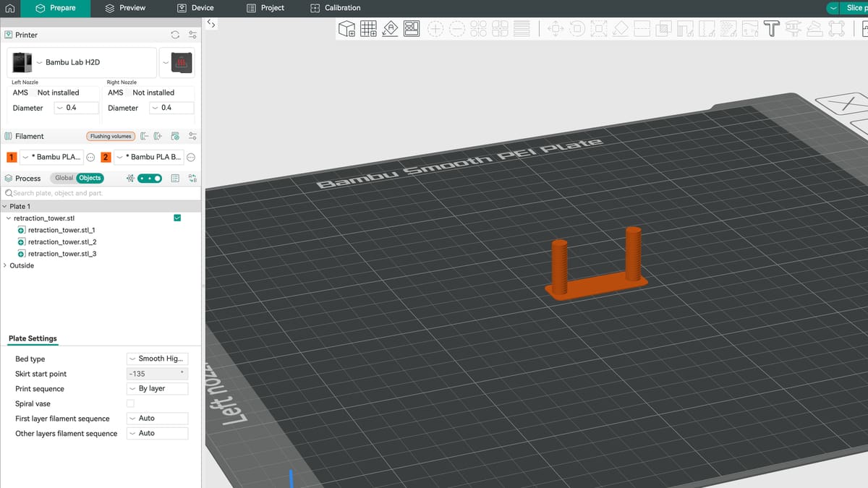This screenshot has width=868, height=488.
Task: Enable the Spiral vase checkbox
Action: click(x=130, y=403)
